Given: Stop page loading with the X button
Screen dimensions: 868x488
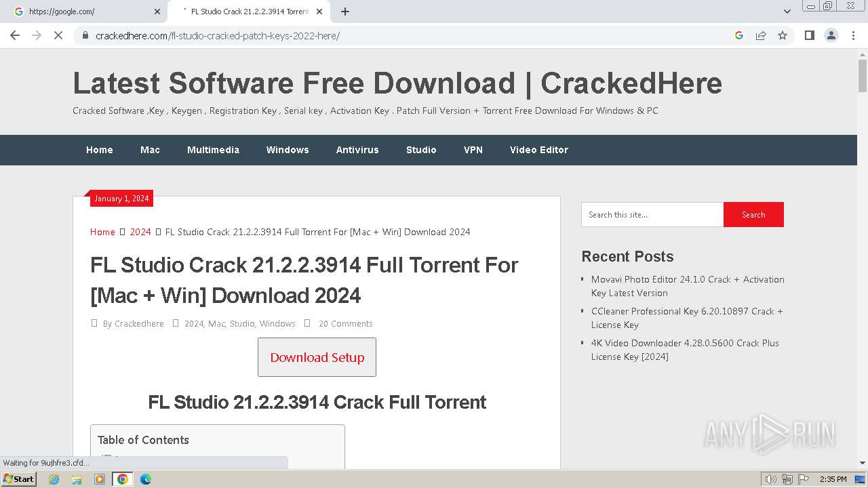Looking at the screenshot, I should (58, 35).
